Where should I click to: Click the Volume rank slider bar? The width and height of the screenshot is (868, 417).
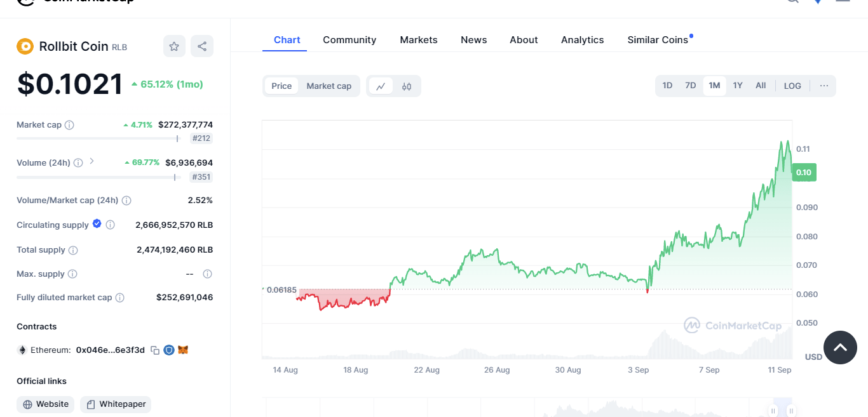(x=98, y=177)
